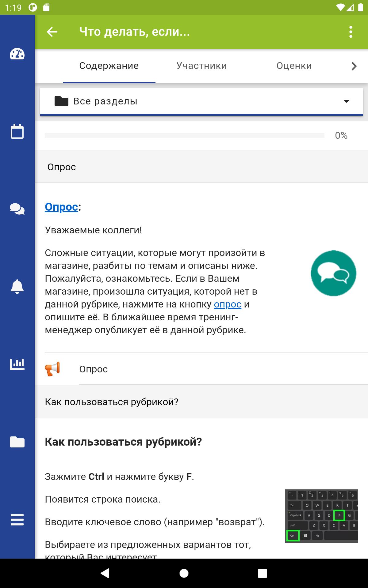368x588 pixels.
Task: Tap the Что делать, если... page title
Action: 135,32
